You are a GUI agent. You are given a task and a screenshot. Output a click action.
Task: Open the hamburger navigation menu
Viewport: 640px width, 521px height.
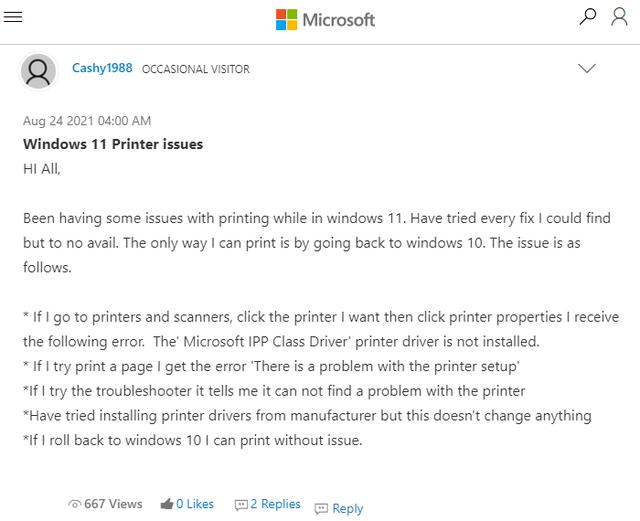click(13, 17)
